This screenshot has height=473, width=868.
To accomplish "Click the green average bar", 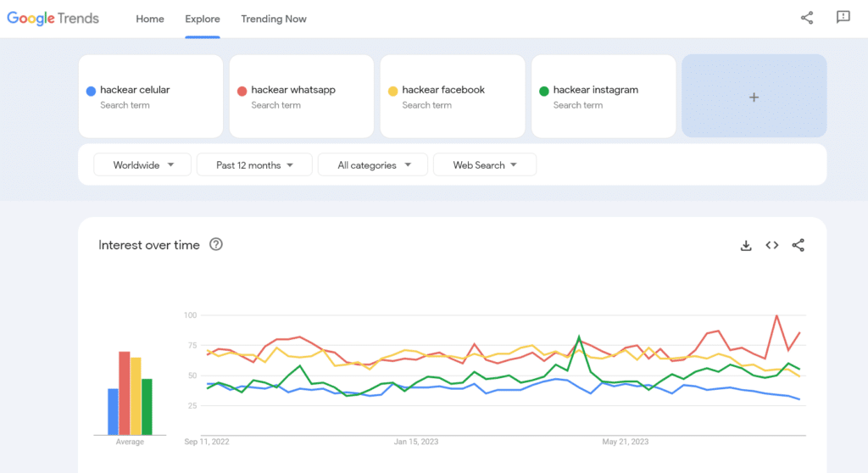I will pyautogui.click(x=147, y=407).
